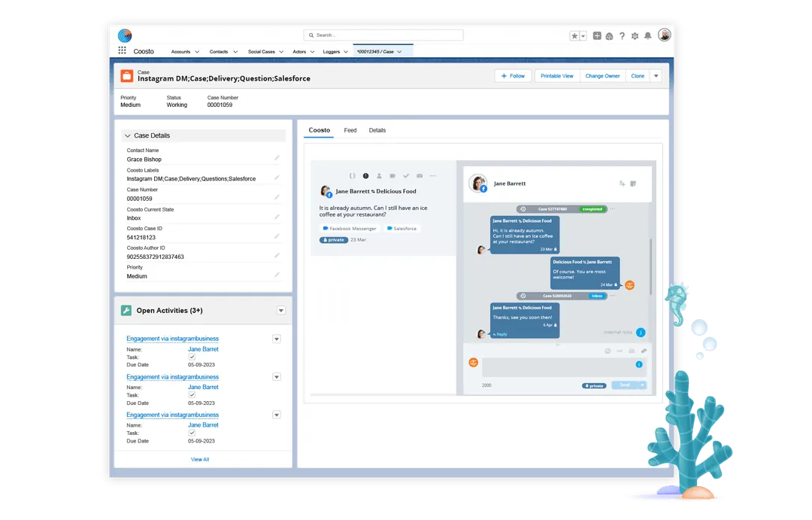
Task: Toggle the second activity Task checkbox
Action: click(x=192, y=395)
